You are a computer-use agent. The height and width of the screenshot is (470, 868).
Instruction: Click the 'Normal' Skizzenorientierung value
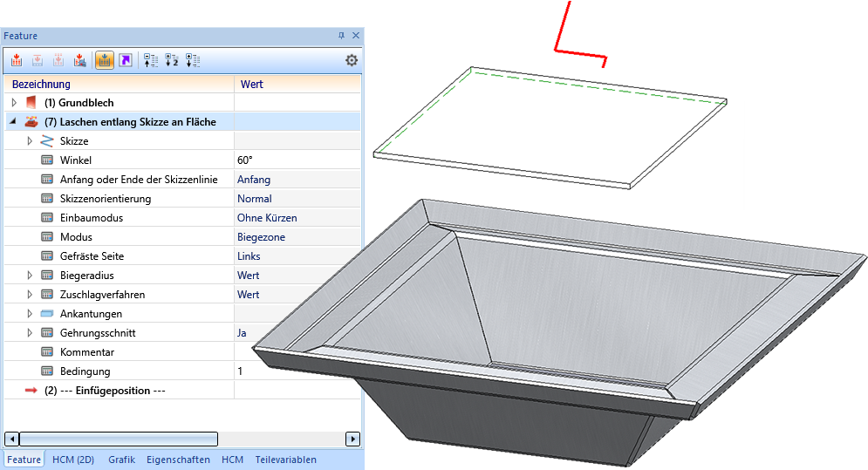(255, 198)
